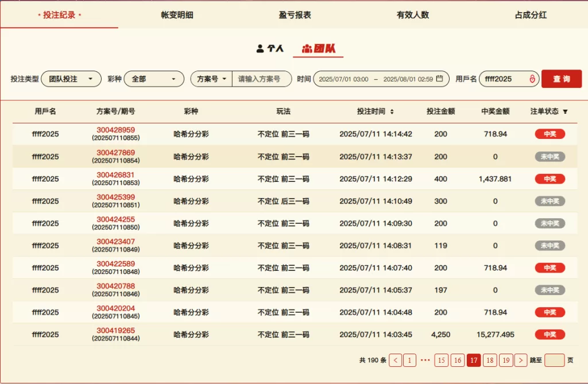The image size is (588, 384).
Task: Click the 跳至 page number input box
Action: 554,360
